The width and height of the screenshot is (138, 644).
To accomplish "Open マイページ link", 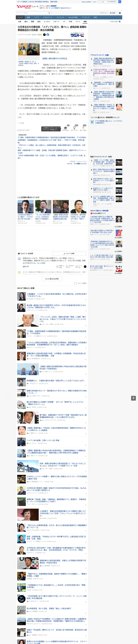I will [103, 13].
